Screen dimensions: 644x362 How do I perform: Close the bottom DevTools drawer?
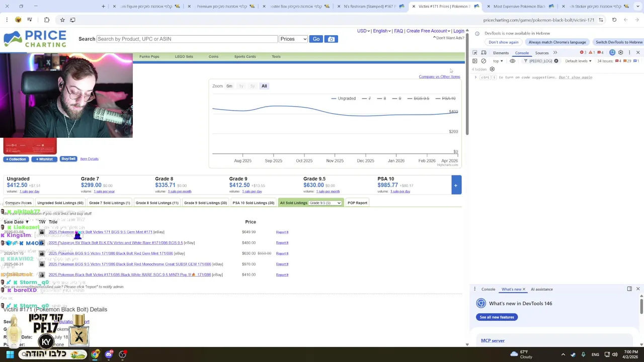pos(638,289)
